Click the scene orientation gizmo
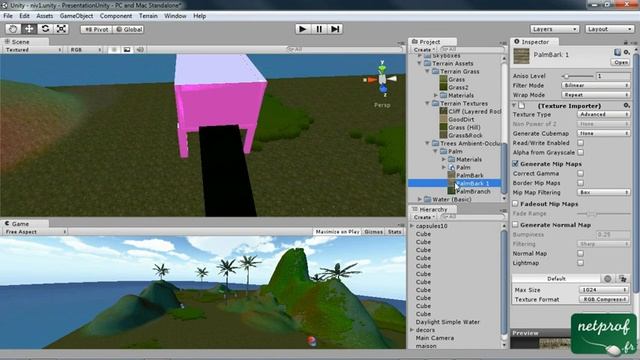 tap(382, 79)
